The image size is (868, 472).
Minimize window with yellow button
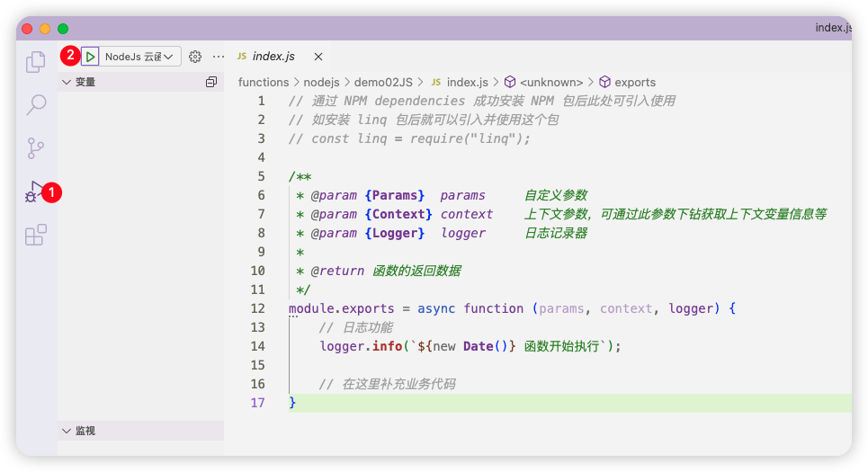45,29
